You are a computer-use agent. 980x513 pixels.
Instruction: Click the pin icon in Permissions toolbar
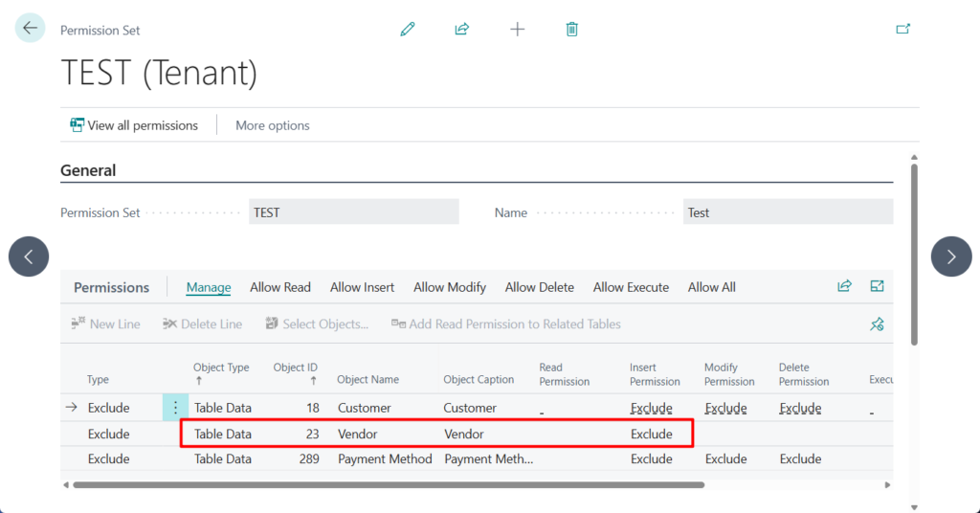[877, 324]
